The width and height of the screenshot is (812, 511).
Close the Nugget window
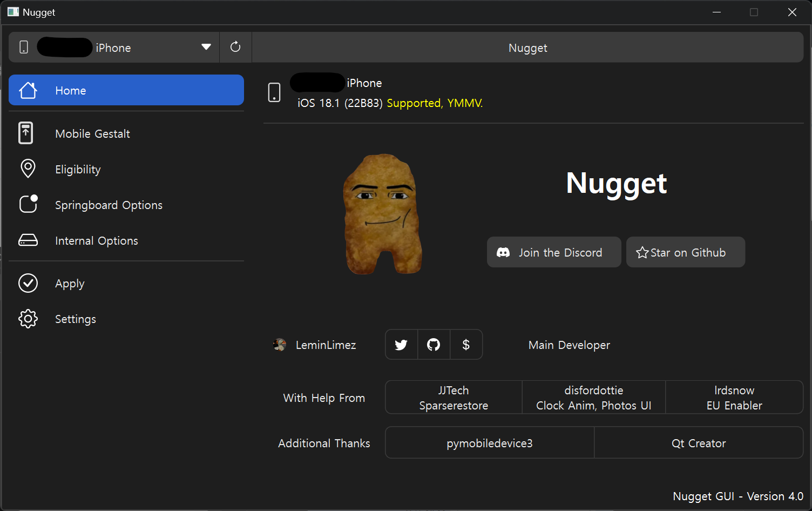(x=792, y=12)
